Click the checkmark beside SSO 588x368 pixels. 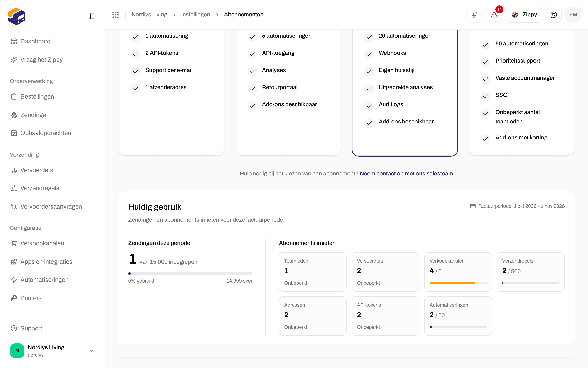pyautogui.click(x=486, y=96)
